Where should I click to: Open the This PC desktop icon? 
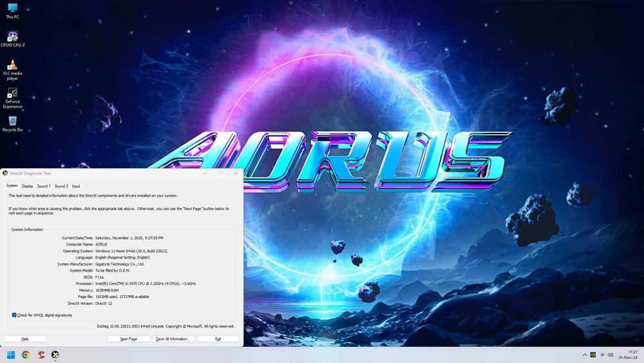[12, 11]
